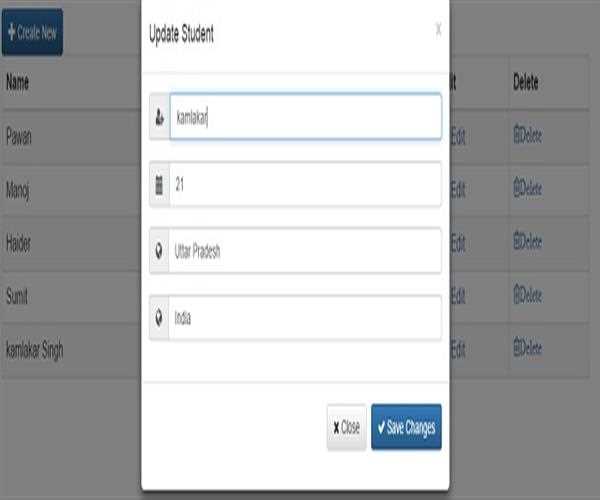Click Edit link in Manoj's row
Screen dimensions: 600x500
click(458, 187)
